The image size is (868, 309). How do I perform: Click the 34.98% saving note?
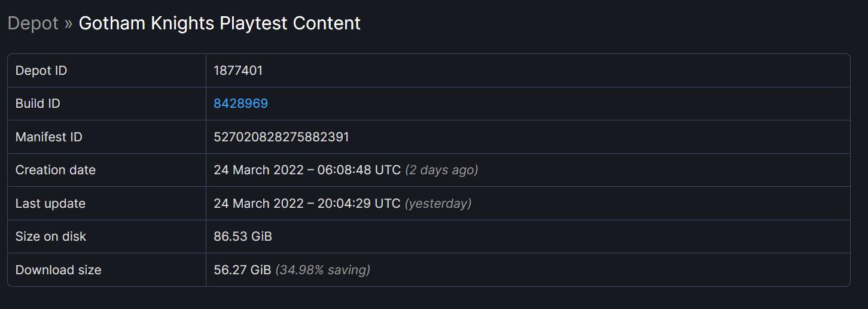coord(322,270)
